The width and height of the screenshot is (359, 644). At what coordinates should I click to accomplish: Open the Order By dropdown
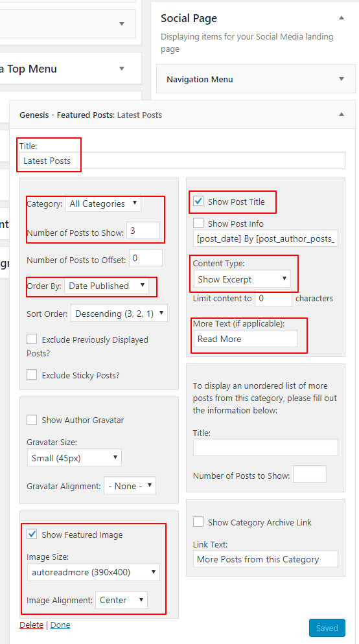pyautogui.click(x=106, y=286)
